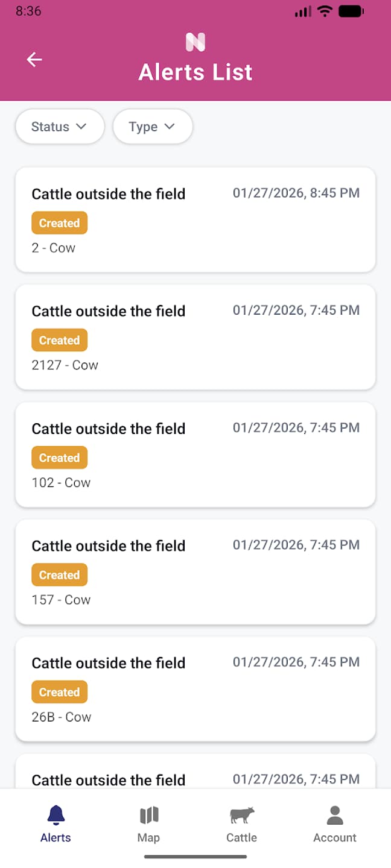Tap the orange Created status pill on the 102 alert

pos(59,457)
